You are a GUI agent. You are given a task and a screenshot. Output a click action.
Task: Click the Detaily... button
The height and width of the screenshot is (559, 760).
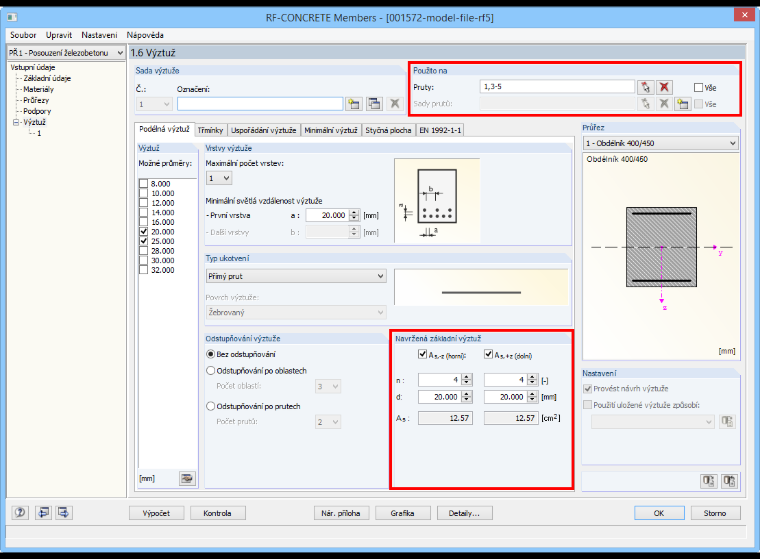point(465,513)
